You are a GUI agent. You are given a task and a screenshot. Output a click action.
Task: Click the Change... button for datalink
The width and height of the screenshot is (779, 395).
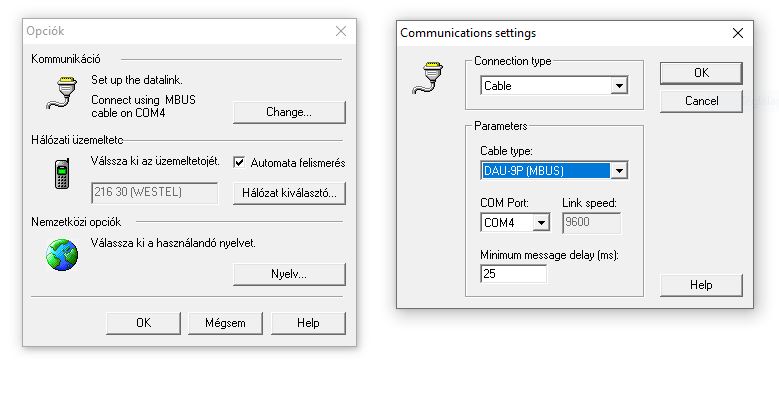pyautogui.click(x=289, y=112)
